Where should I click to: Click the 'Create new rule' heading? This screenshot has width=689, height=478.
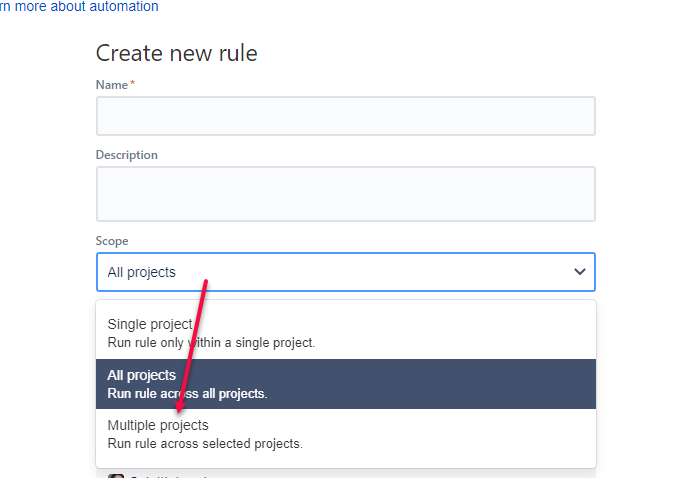click(177, 53)
